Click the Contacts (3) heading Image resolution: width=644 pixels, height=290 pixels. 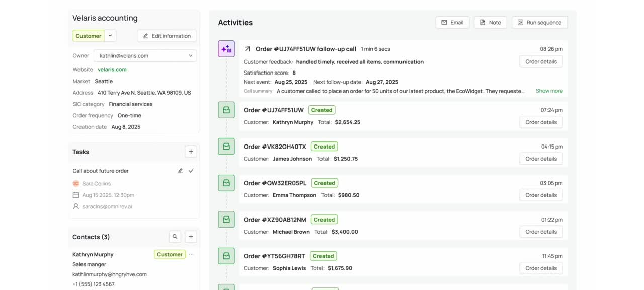click(x=91, y=237)
